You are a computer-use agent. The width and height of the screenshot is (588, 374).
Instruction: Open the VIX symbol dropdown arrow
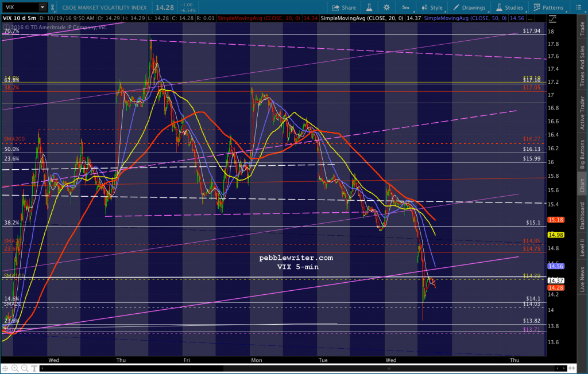click(42, 7)
